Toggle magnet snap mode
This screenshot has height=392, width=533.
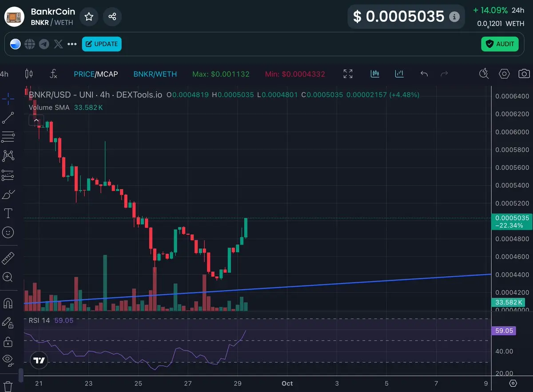8,303
